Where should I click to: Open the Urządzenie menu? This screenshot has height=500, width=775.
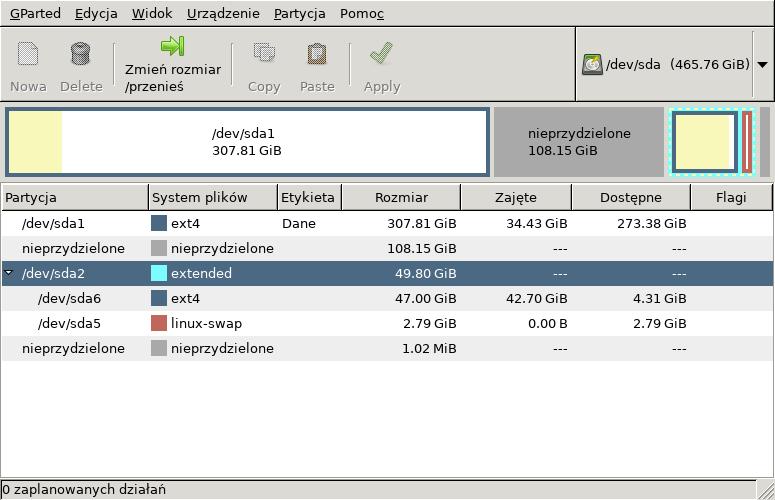click(223, 13)
